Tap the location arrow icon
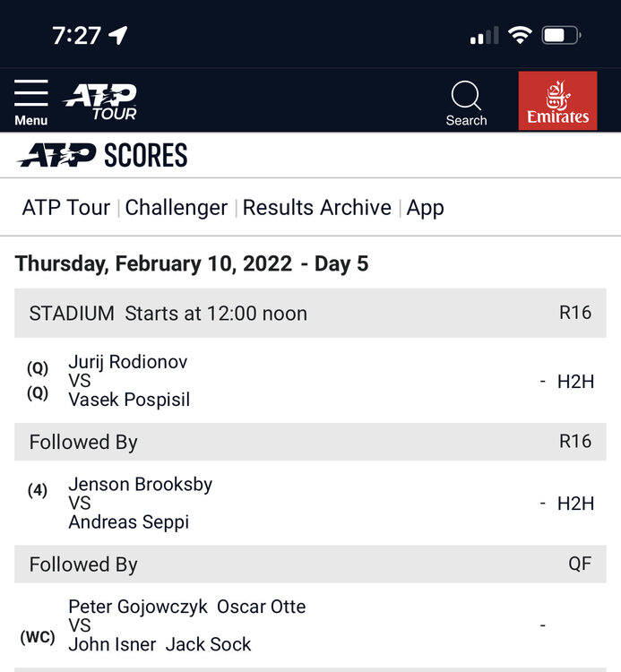Screen dimensions: 621x672 click(x=117, y=35)
